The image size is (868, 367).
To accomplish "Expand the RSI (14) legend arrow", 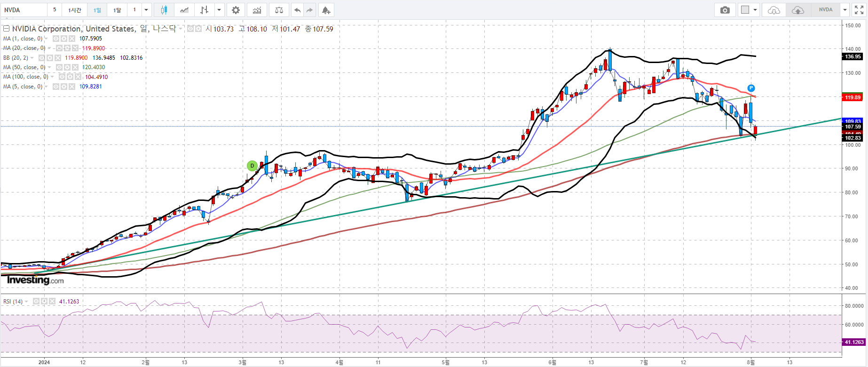I will click(26, 301).
